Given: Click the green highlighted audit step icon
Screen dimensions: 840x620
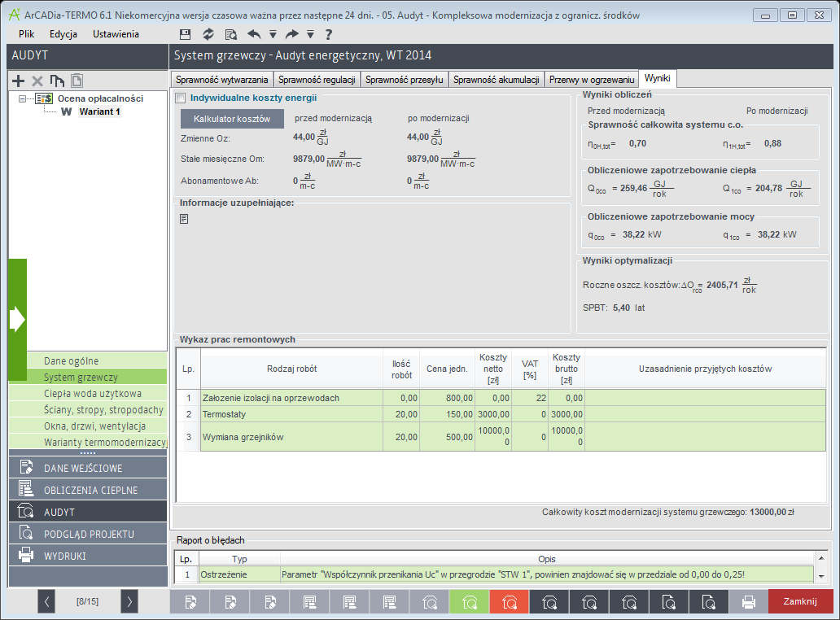Looking at the screenshot, I should pos(470,602).
